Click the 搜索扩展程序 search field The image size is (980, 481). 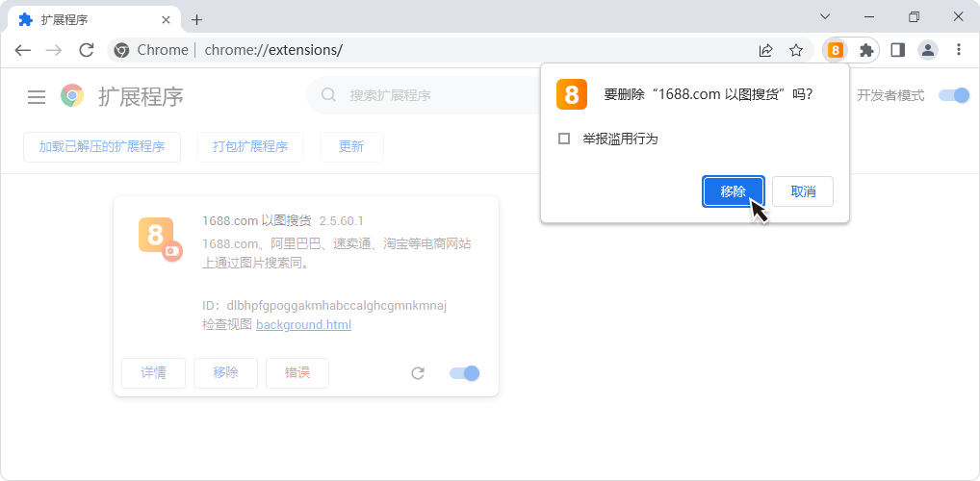click(x=425, y=95)
